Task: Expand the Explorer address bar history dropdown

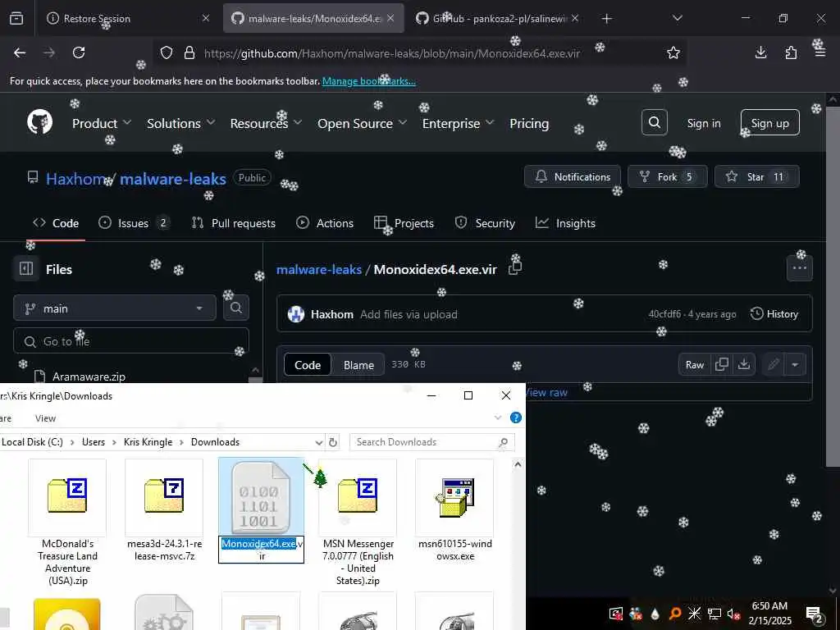Action: [319, 442]
